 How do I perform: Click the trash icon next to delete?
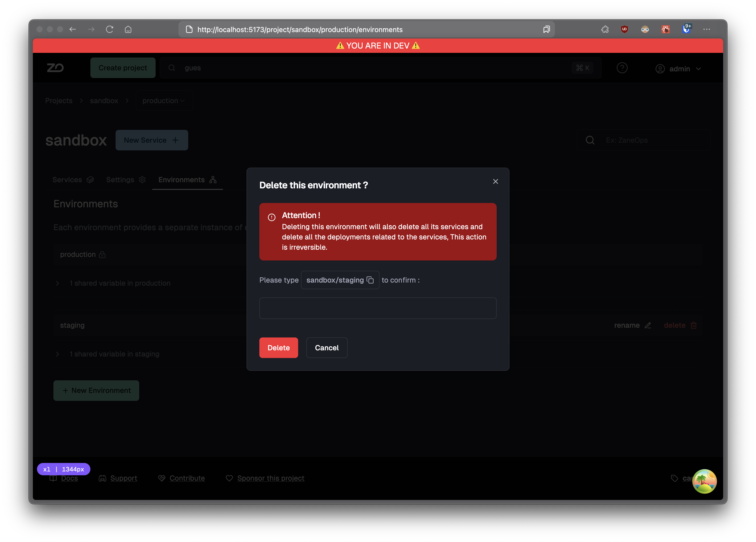pyautogui.click(x=693, y=325)
